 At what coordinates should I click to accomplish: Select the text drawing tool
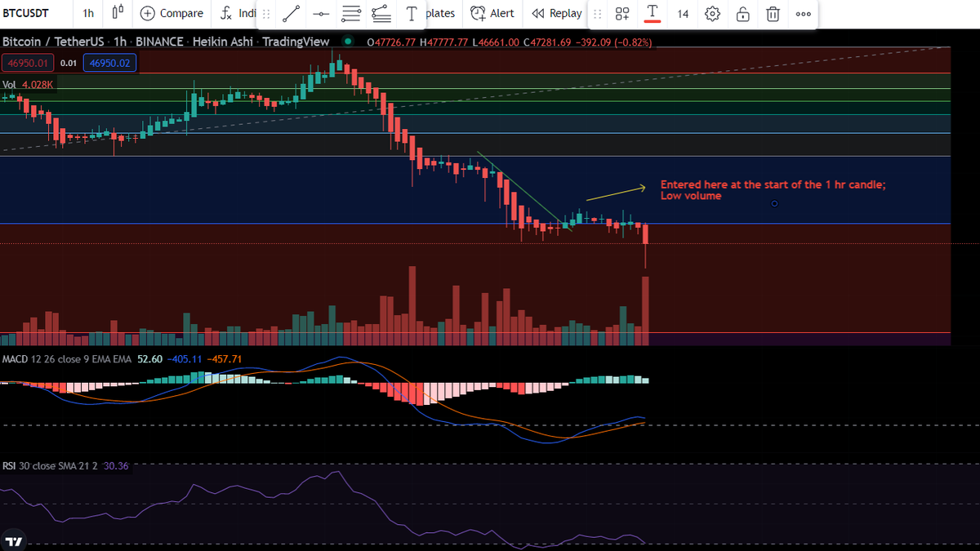click(x=412, y=14)
